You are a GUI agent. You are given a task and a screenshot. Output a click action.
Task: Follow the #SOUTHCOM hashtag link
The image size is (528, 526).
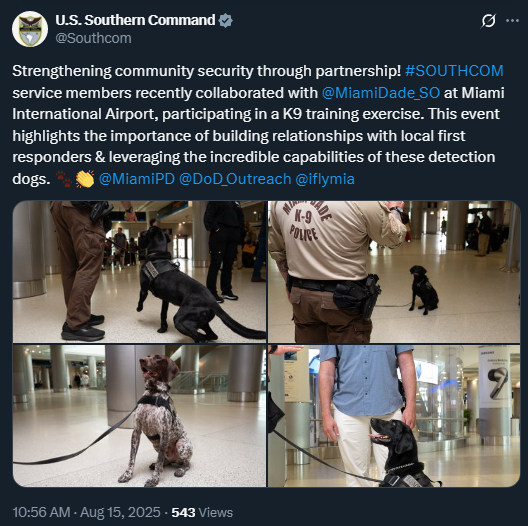[454, 71]
